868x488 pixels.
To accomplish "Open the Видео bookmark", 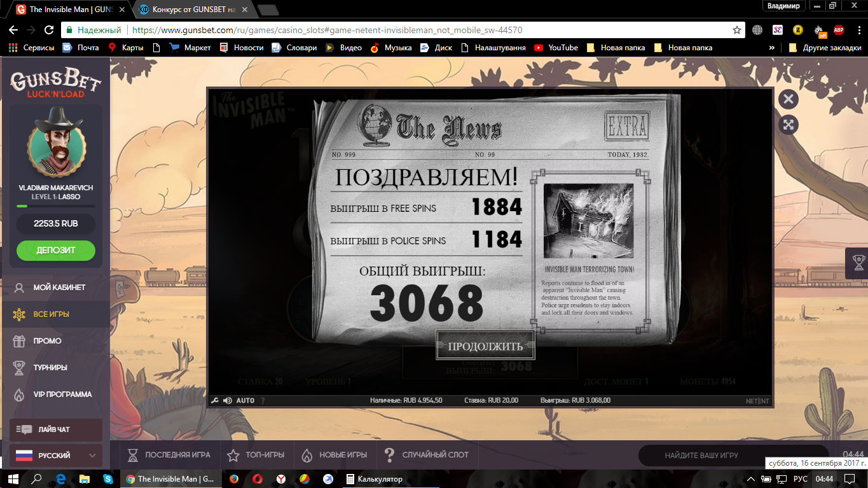I will (344, 48).
